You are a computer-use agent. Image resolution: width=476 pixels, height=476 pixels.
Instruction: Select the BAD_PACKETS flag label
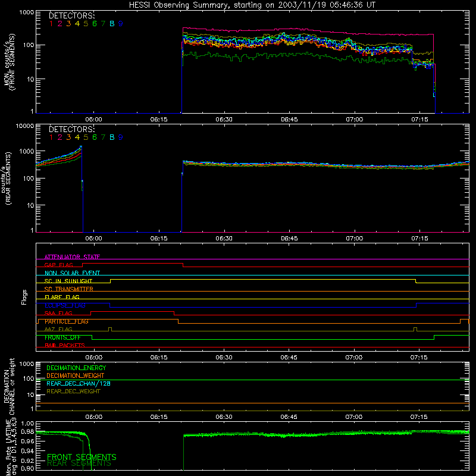(x=65, y=346)
